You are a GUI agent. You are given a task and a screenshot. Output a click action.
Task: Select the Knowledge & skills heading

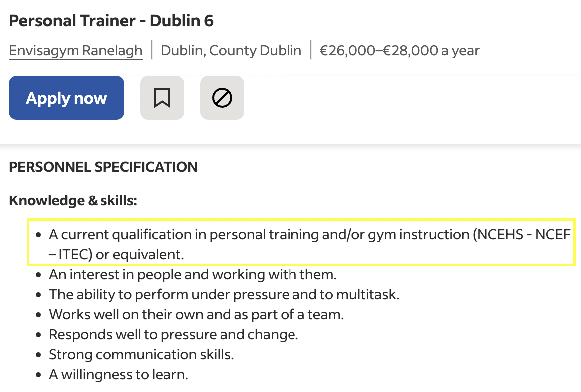73,200
